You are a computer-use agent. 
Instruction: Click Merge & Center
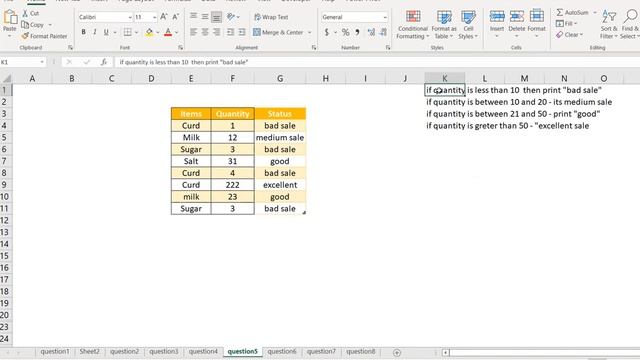(278, 32)
